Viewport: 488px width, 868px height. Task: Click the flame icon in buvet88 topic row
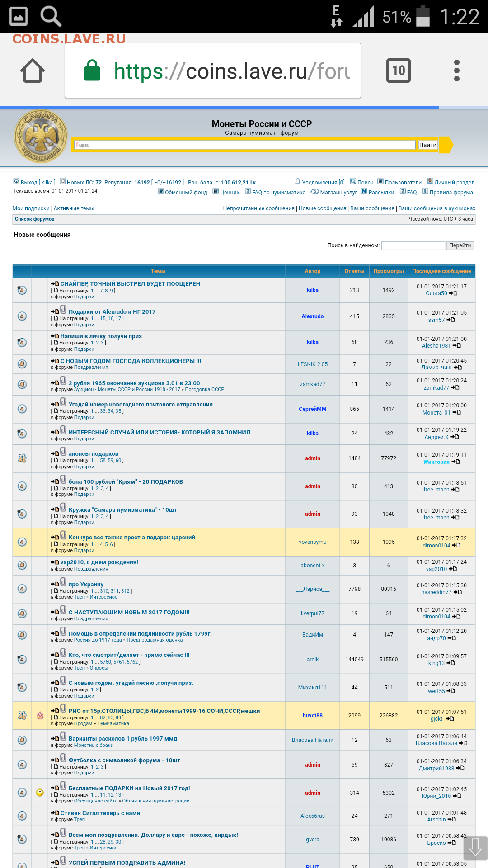[40, 716]
